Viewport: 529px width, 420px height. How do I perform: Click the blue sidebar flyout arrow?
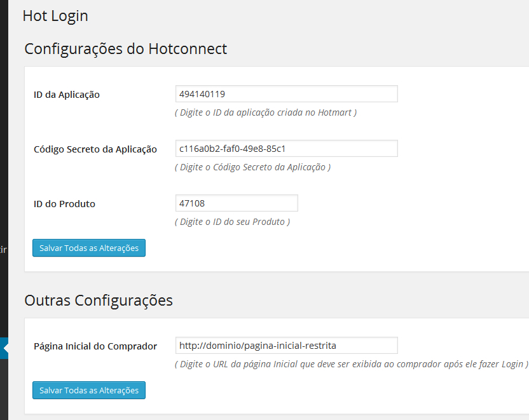[4, 347]
